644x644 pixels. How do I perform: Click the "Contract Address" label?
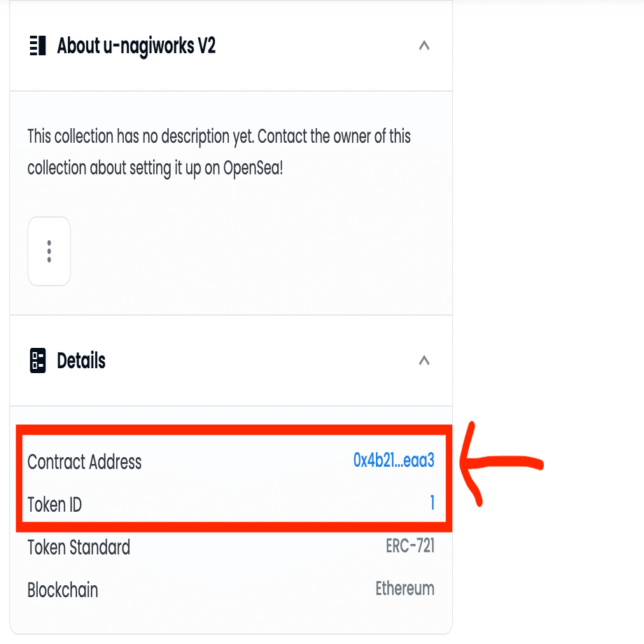[84, 462]
